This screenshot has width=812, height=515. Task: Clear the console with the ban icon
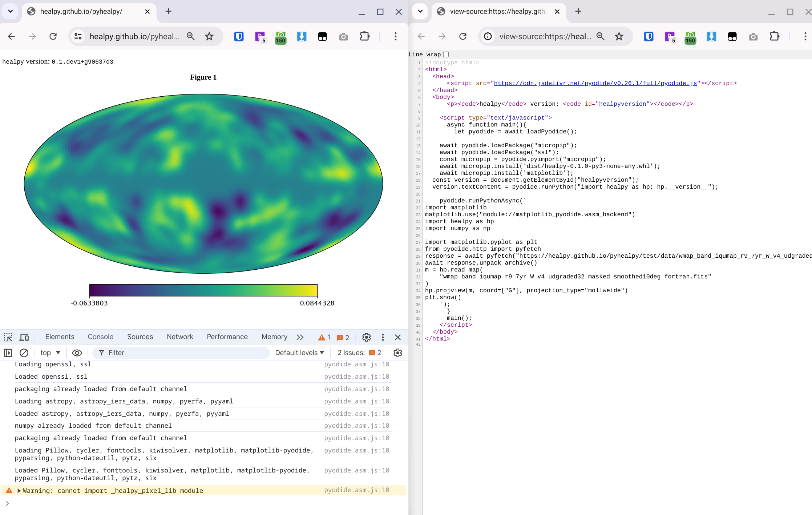[x=24, y=353]
